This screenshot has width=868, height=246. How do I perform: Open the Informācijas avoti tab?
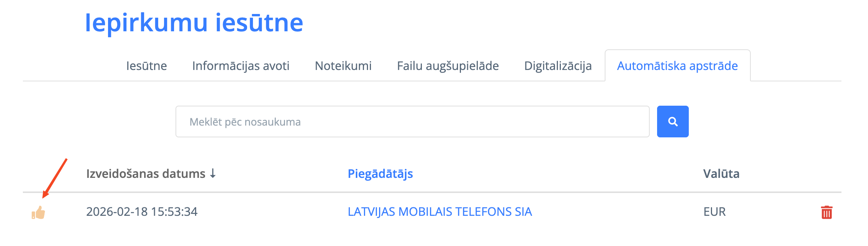click(x=241, y=66)
